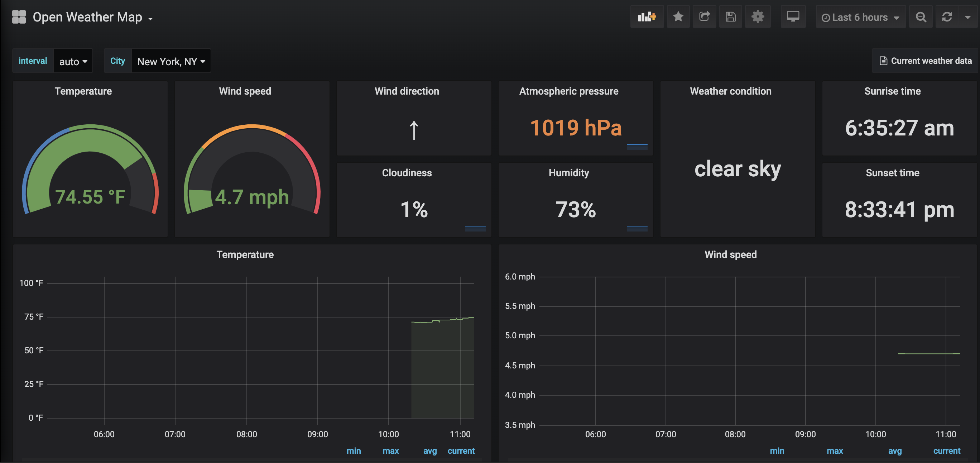The height and width of the screenshot is (463, 980).
Task: Open the City New York, NY selector
Action: pyautogui.click(x=171, y=61)
